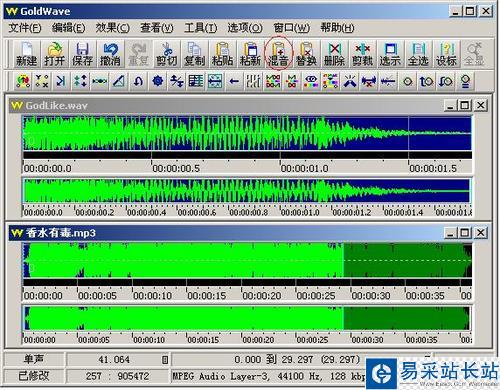Click the triangle ramp effect icon
500x390 pixels.
click(x=119, y=81)
